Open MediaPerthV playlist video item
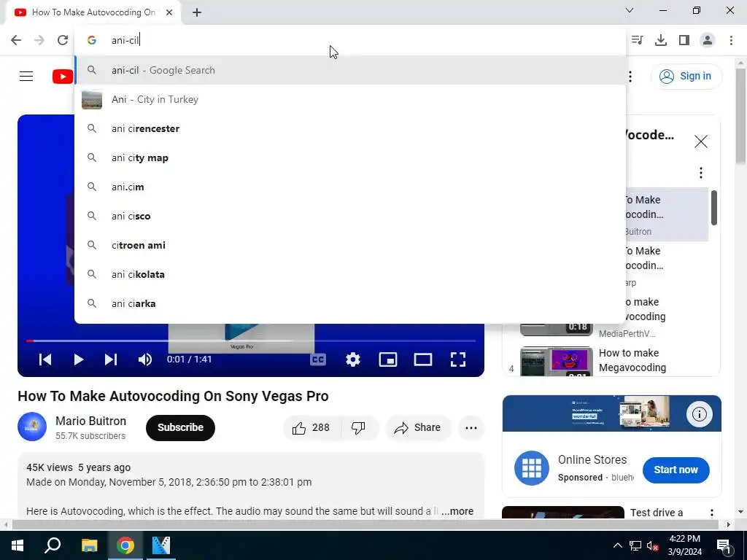The width and height of the screenshot is (747, 560). click(x=612, y=317)
